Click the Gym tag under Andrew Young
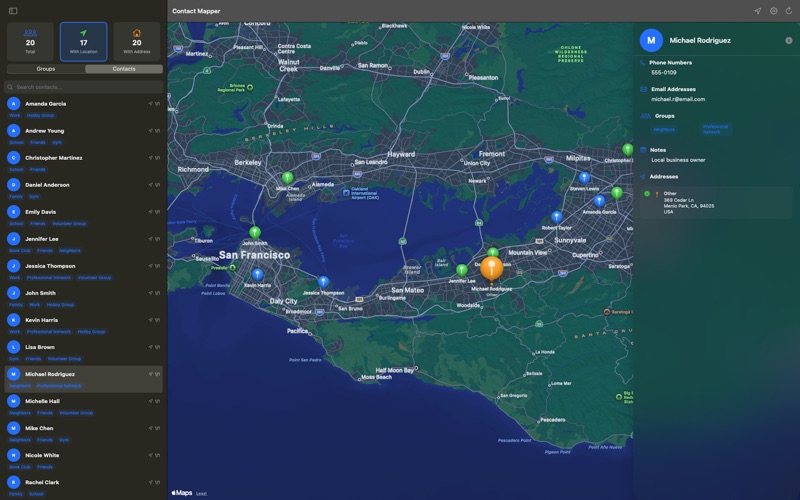800x500 pixels. click(57, 142)
